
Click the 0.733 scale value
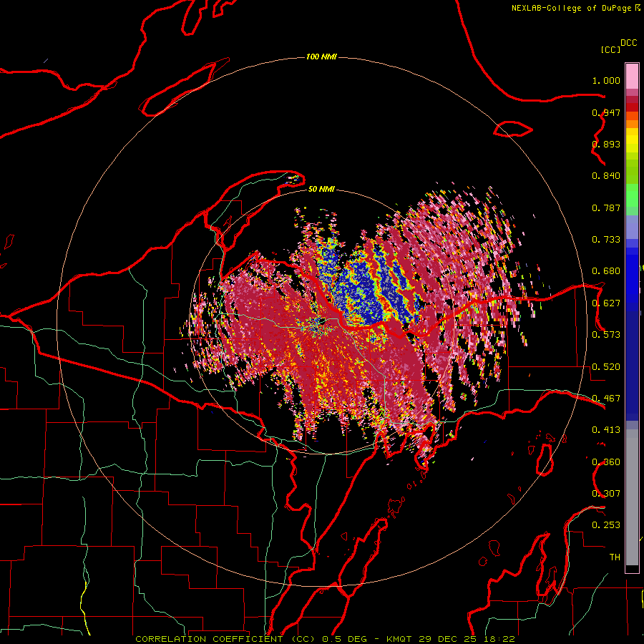tap(606, 240)
